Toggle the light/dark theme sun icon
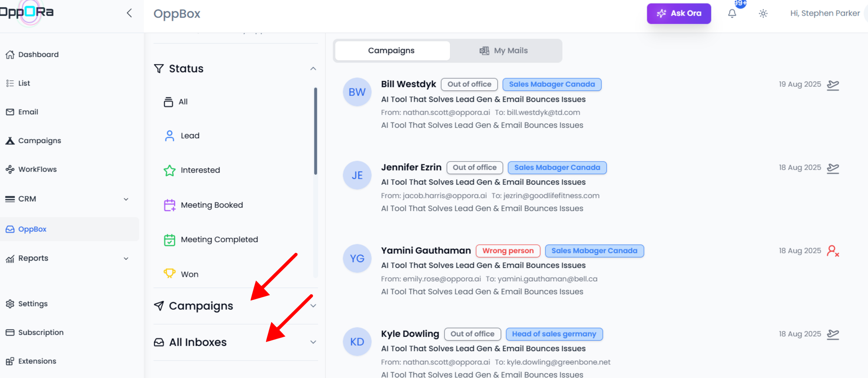This screenshot has height=378, width=868. point(763,13)
